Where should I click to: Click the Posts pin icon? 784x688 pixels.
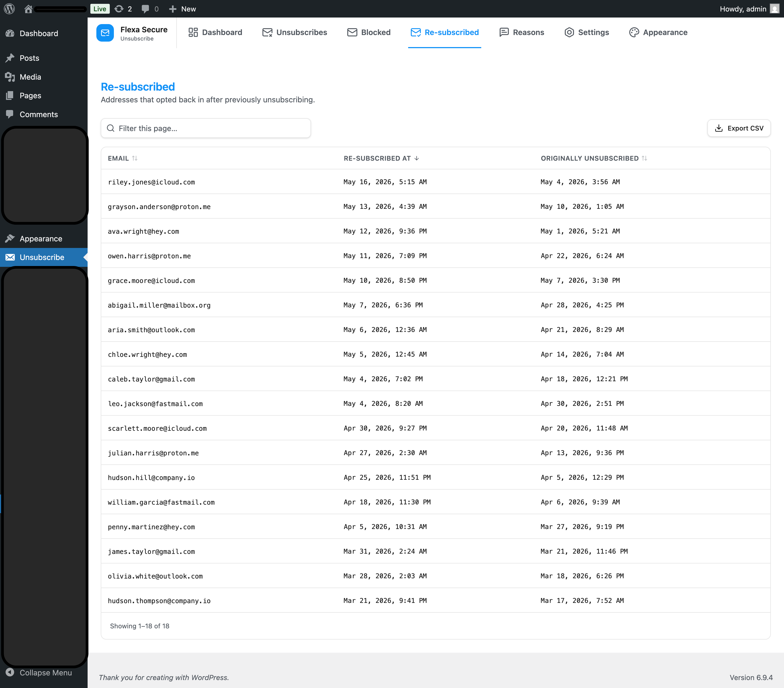10,58
